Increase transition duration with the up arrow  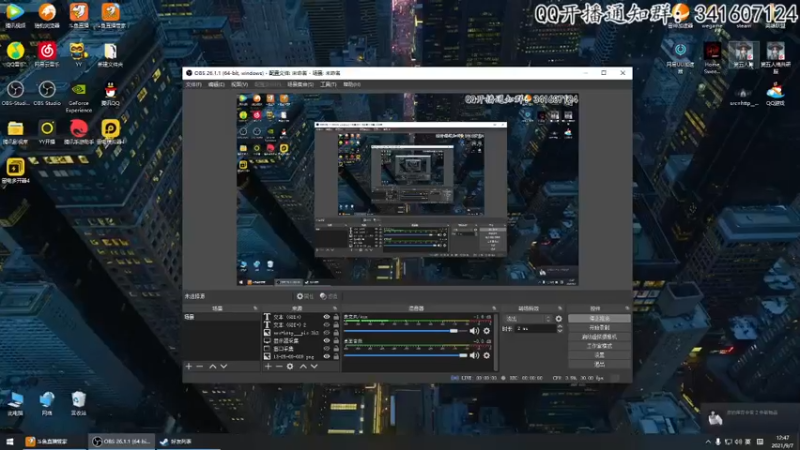point(560,327)
